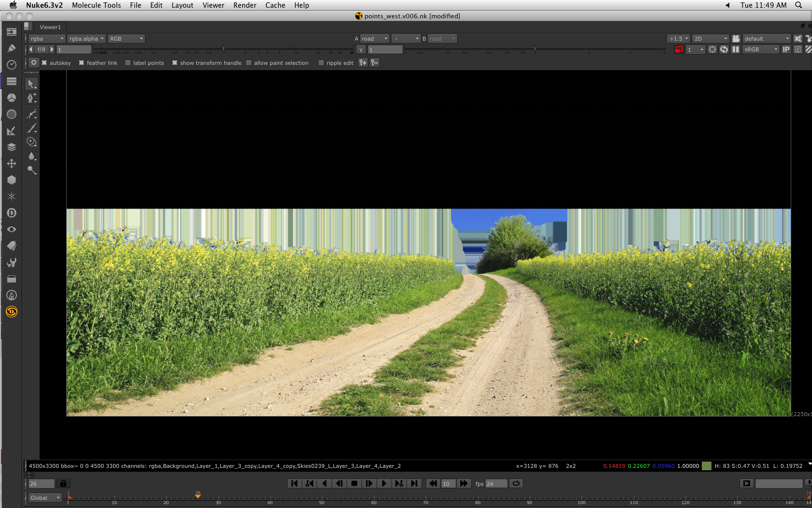Click the camera lock icon

pos(736,39)
